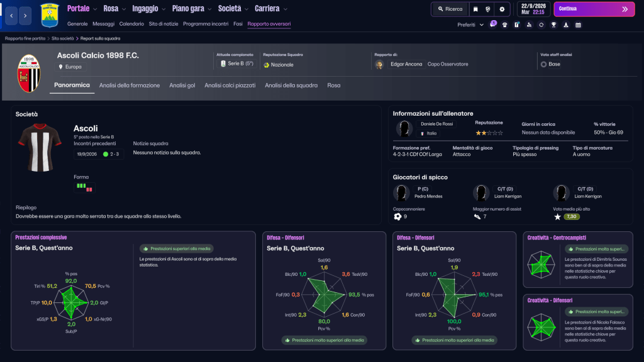The width and height of the screenshot is (644, 362).
Task: Open Edgar Ancona's name link
Action: (406, 64)
